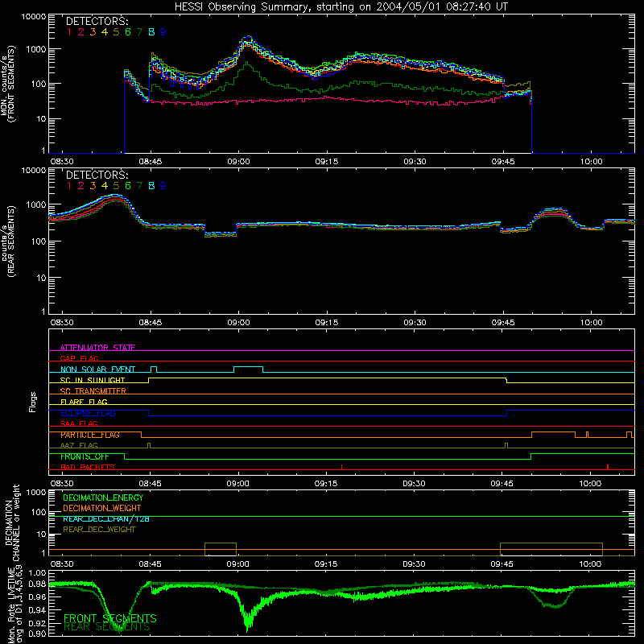Click the GAP_FLAG label
Image resolution: width=644 pixels, height=644 pixels.
pyautogui.click(x=79, y=358)
